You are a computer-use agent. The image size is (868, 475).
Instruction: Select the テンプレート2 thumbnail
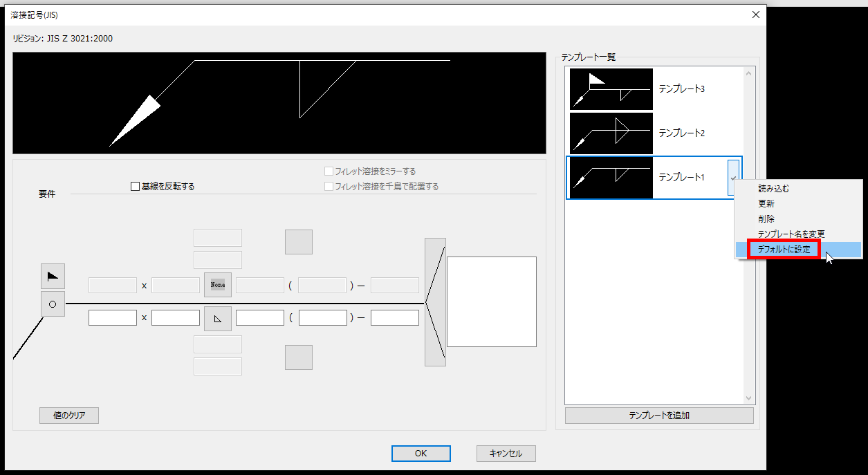611,133
